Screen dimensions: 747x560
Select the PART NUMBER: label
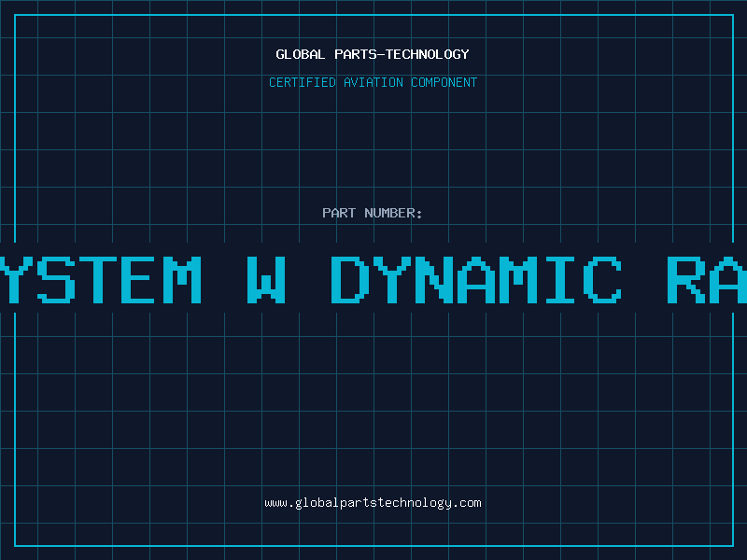(372, 213)
